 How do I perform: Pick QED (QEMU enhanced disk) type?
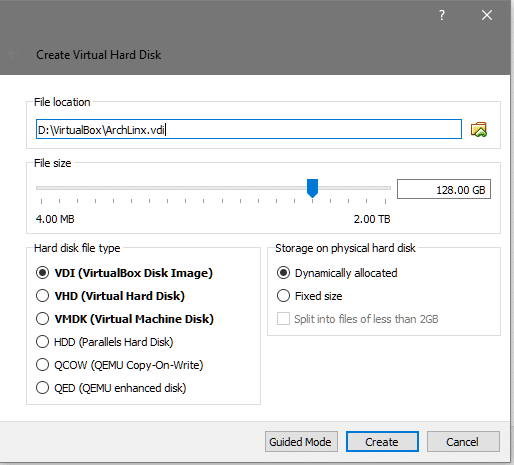pyautogui.click(x=111, y=388)
